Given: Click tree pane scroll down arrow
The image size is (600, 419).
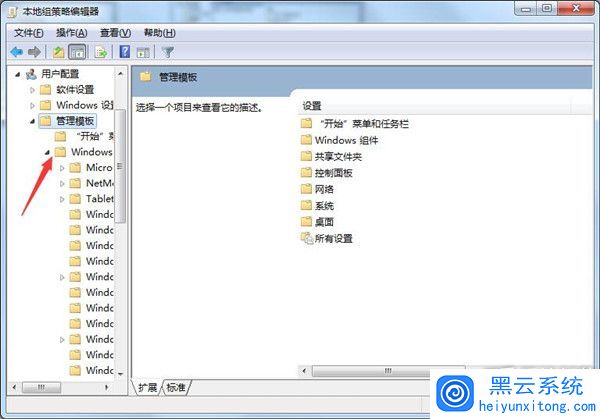Looking at the screenshot, I should coord(121,374).
